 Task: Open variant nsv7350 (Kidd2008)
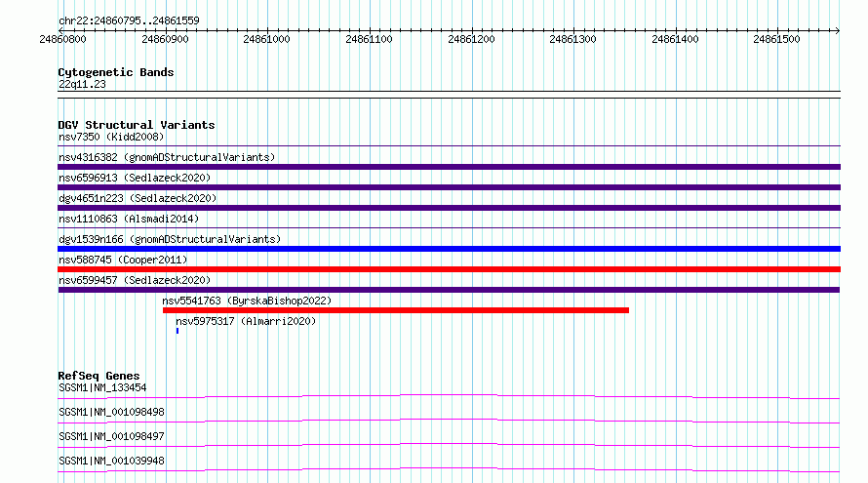111,137
